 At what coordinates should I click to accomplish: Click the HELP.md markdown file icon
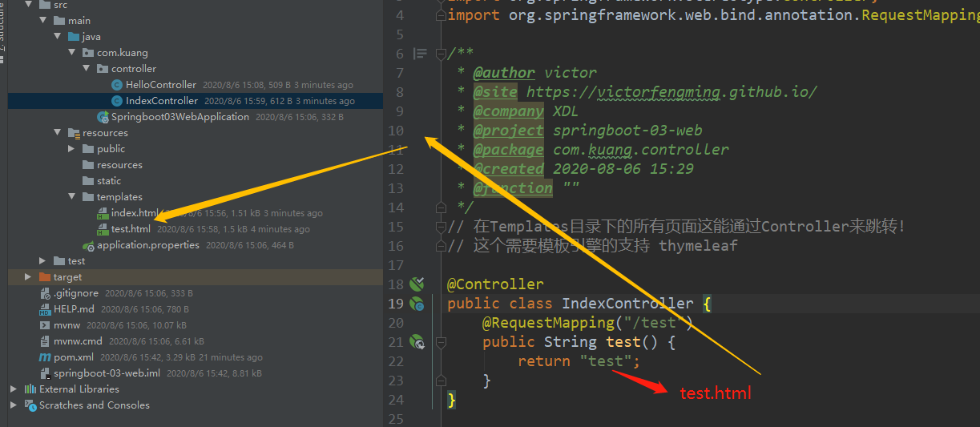pyautogui.click(x=46, y=309)
